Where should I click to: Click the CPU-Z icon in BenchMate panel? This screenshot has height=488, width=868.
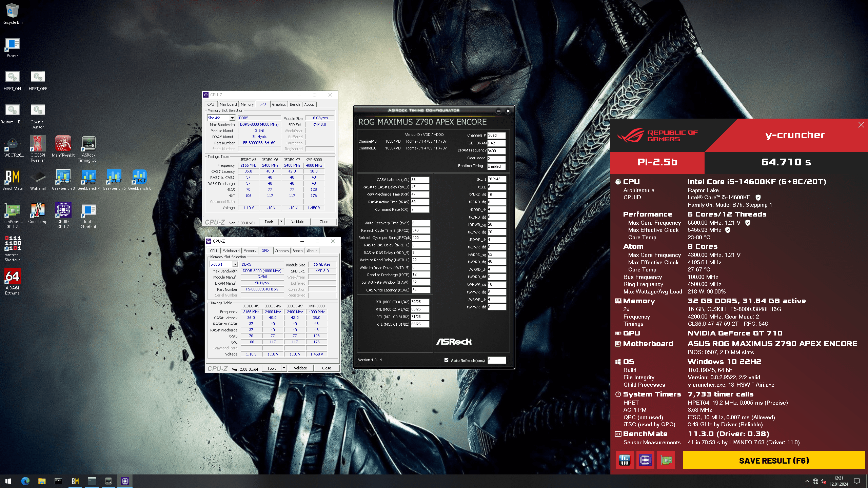pos(645,460)
